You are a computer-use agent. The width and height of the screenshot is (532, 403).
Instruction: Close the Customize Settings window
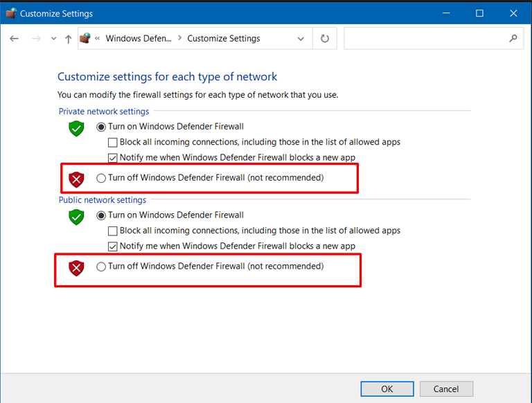513,13
